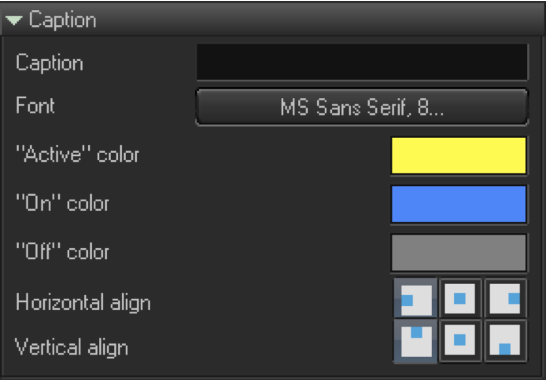Click the Horizontal align label
Viewport: 546px width, 380px height.
tap(83, 302)
